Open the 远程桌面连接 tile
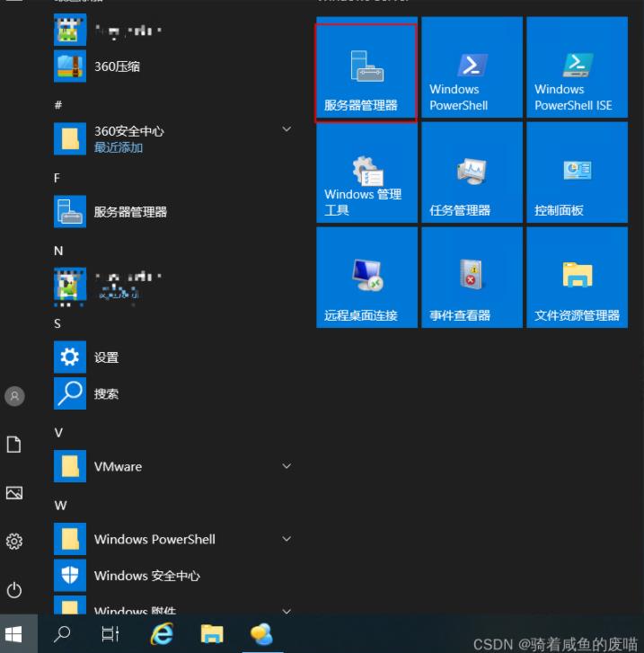Screen dimensions: 644x653 click(x=366, y=278)
